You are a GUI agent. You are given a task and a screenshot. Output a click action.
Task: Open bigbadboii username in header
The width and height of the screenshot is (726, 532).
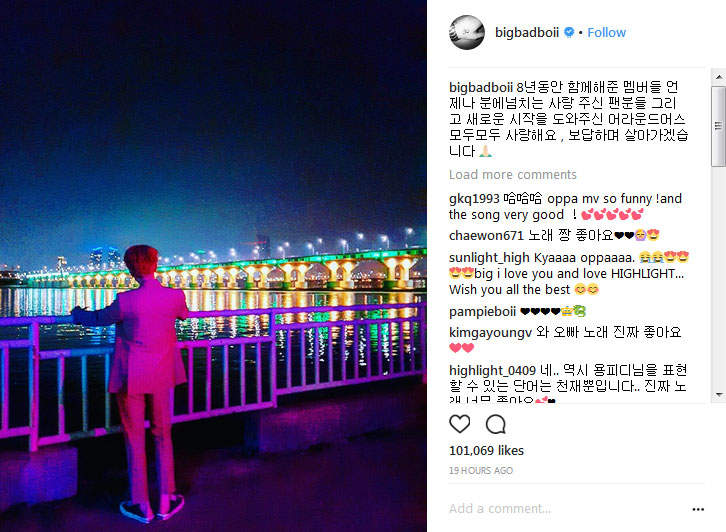527,32
